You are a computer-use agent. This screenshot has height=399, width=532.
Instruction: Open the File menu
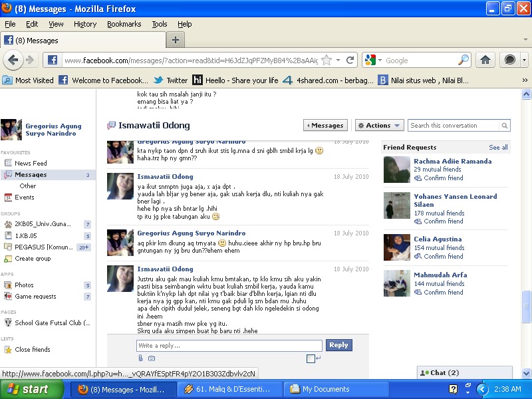tap(10, 24)
